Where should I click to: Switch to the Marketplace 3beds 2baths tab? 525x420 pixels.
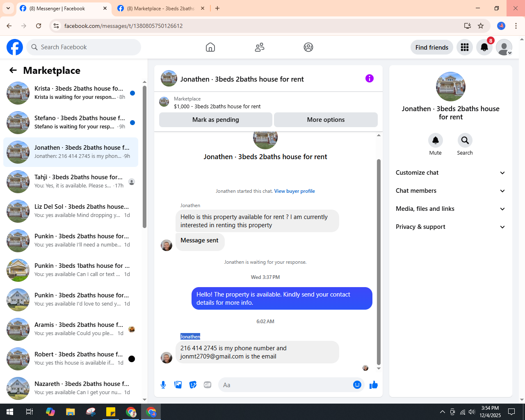pyautogui.click(x=161, y=8)
